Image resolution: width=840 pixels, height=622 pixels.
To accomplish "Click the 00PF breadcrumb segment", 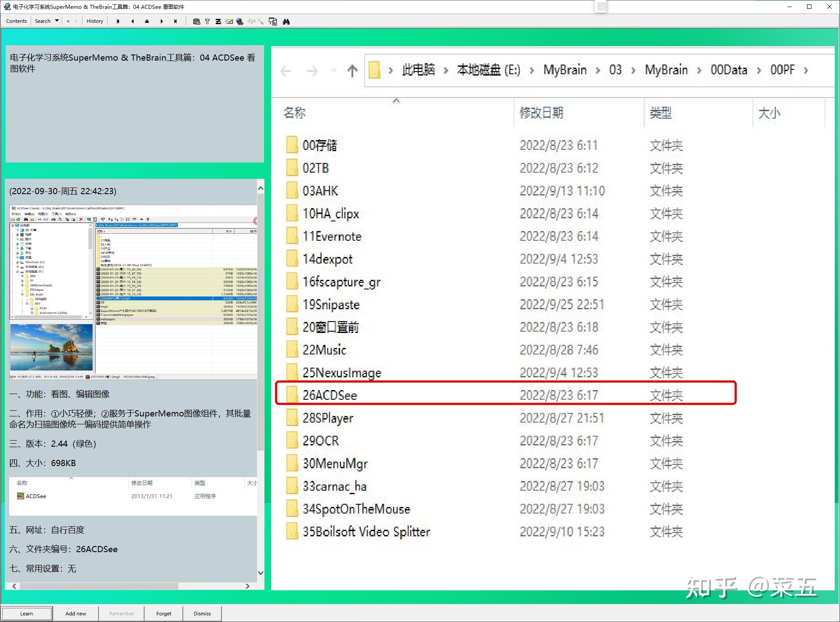I will tap(783, 70).
